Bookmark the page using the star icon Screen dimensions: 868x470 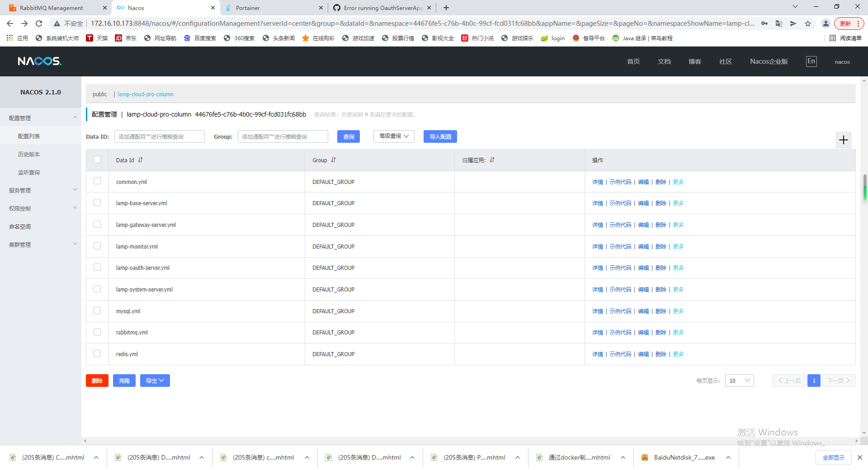click(808, 23)
